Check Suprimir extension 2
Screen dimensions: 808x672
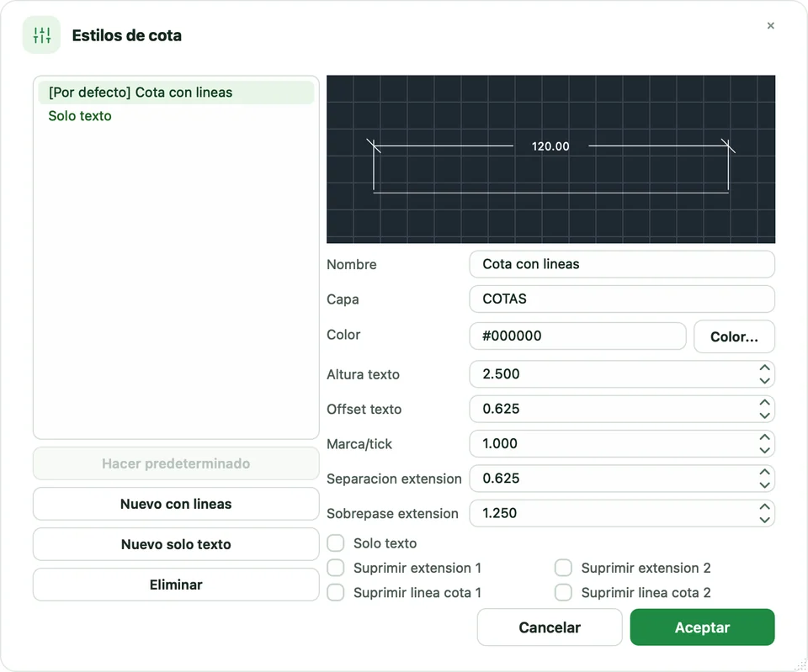[563, 568]
